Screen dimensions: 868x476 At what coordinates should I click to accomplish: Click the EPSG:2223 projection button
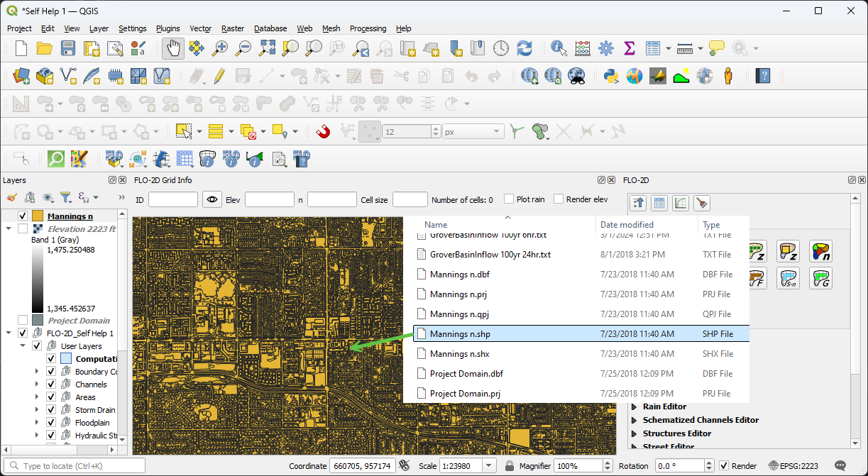click(795, 466)
